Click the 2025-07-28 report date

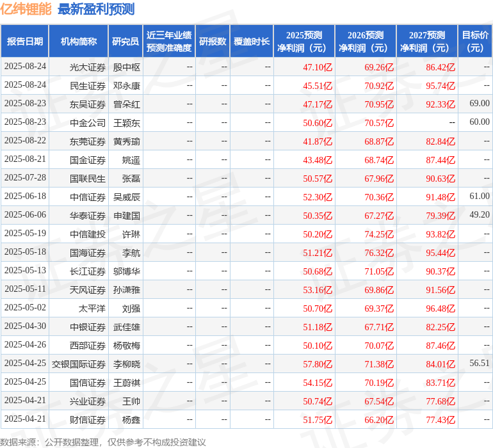click(25, 177)
